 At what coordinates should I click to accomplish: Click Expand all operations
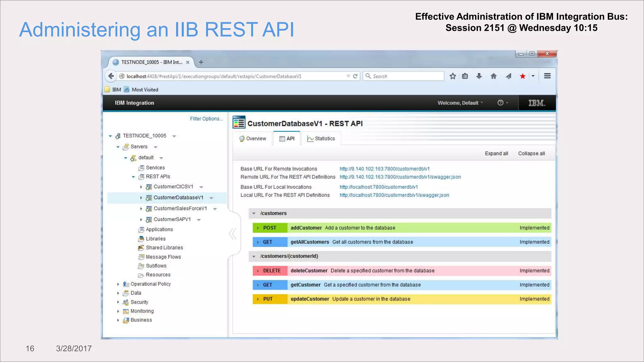(x=497, y=153)
